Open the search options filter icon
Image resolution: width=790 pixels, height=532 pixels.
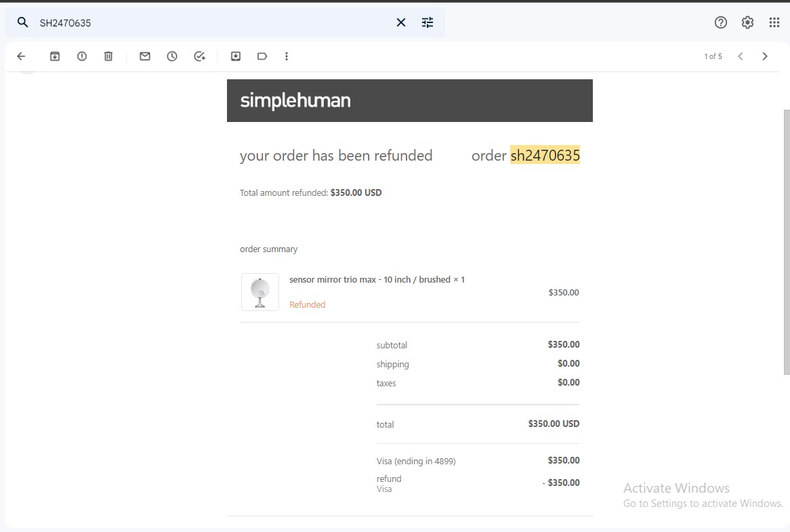pyautogui.click(x=428, y=22)
